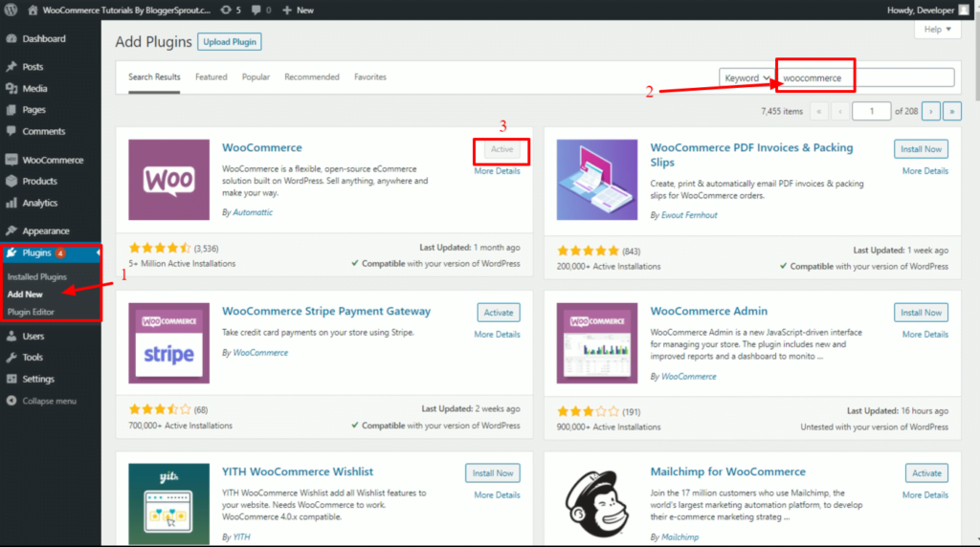Go to next results page arrow

(x=931, y=111)
